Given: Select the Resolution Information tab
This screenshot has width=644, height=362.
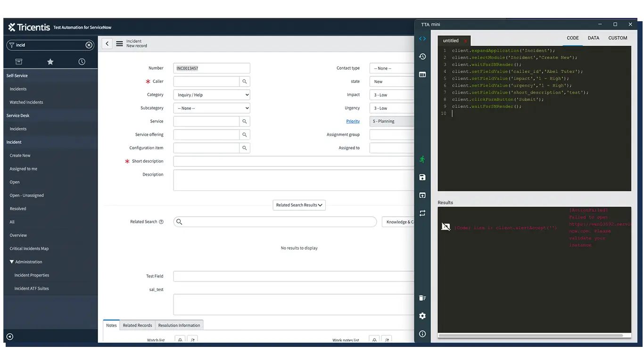Looking at the screenshot, I should coord(179,325).
